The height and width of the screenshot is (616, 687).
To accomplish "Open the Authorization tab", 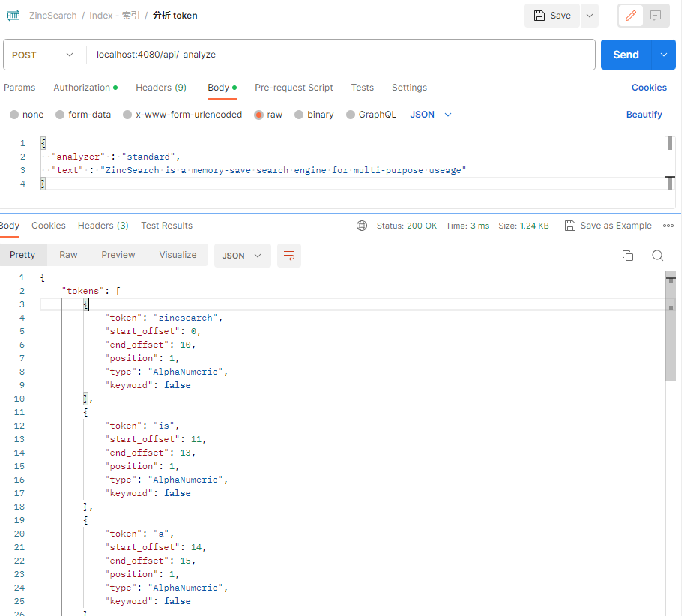I will click(85, 88).
